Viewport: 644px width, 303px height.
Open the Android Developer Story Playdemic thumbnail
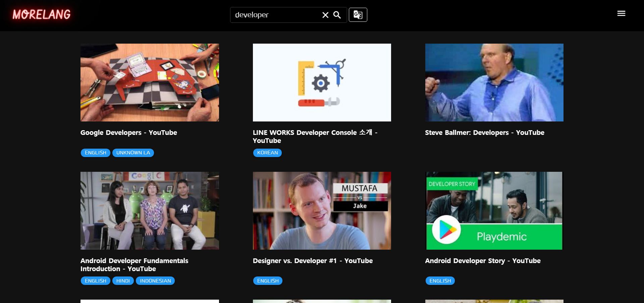(494, 211)
